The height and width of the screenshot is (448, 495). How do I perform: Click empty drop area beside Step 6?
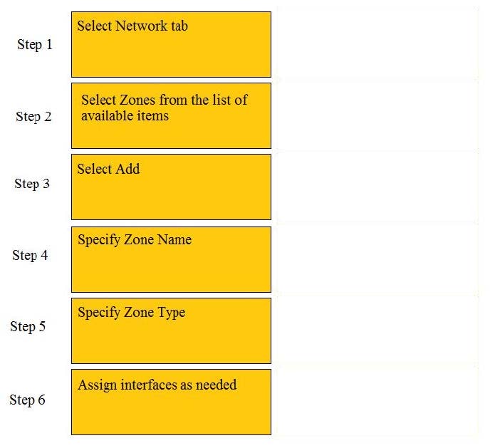tap(377, 401)
